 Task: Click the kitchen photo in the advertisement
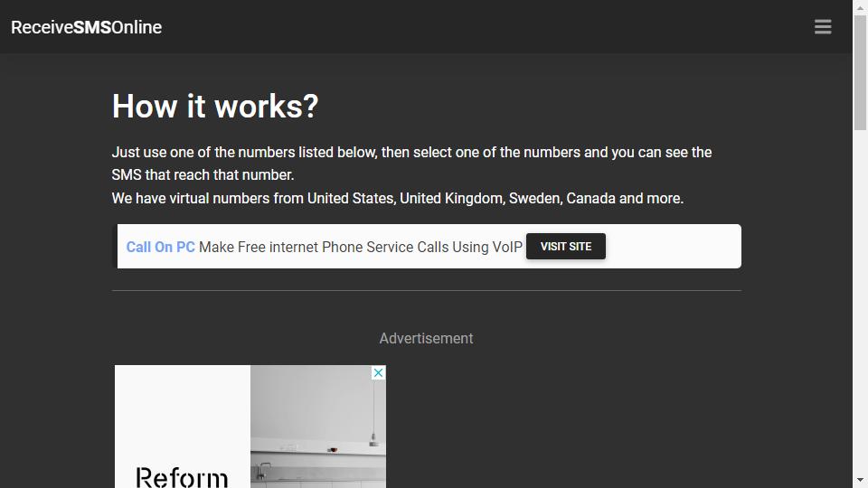(317, 427)
